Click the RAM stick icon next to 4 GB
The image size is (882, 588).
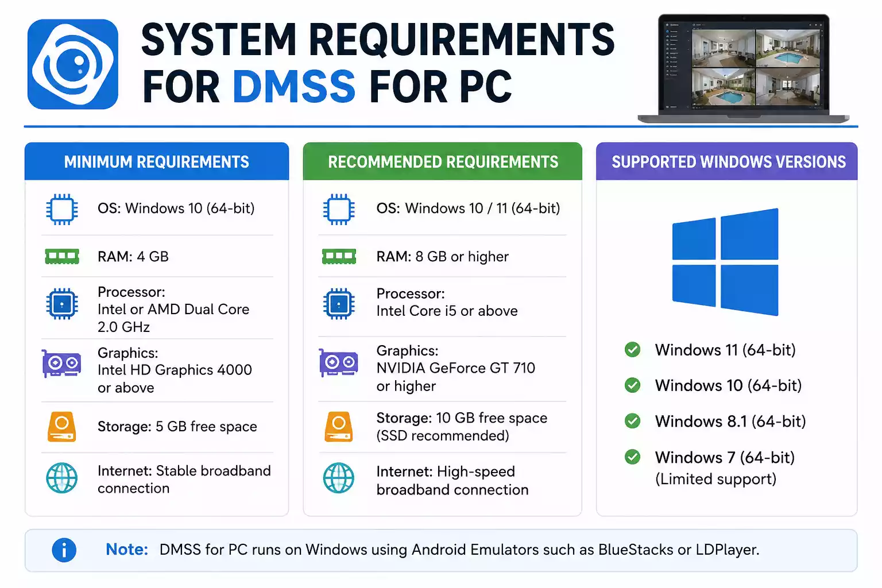coord(62,256)
